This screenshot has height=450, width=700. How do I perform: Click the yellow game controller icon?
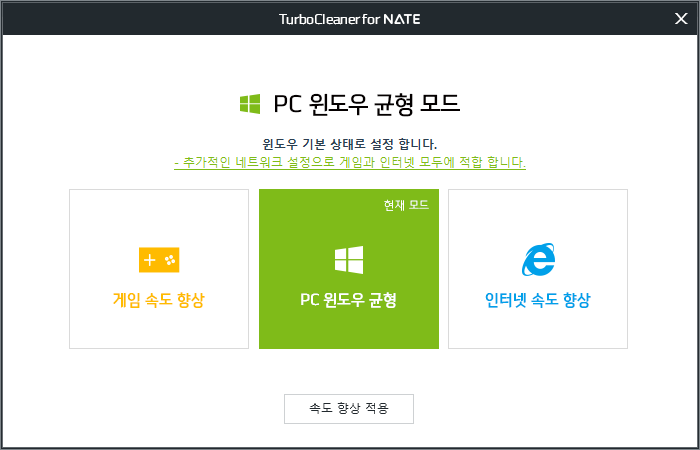click(159, 260)
